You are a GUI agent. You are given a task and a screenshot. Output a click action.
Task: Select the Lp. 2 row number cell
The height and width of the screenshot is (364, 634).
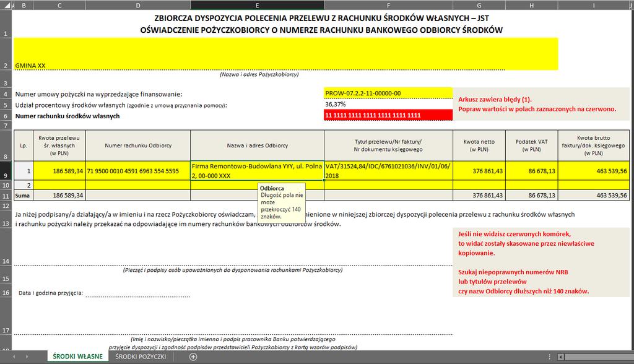[24, 185]
